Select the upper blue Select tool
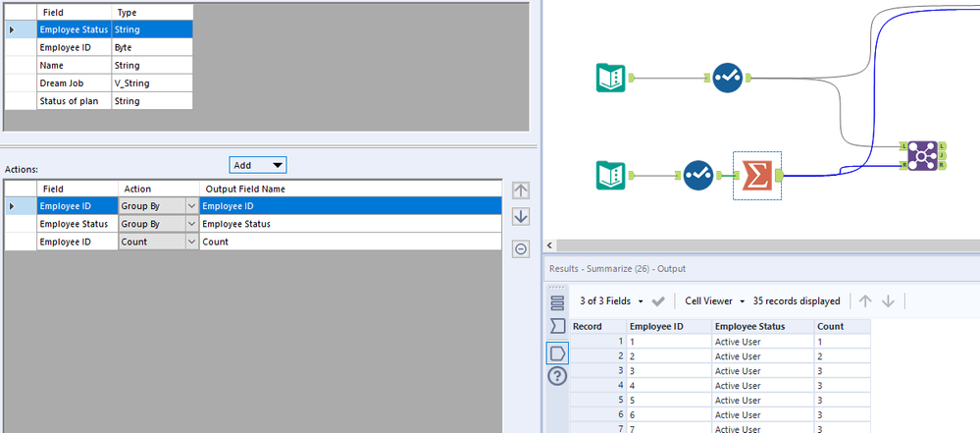The width and height of the screenshot is (980, 433). click(x=728, y=79)
